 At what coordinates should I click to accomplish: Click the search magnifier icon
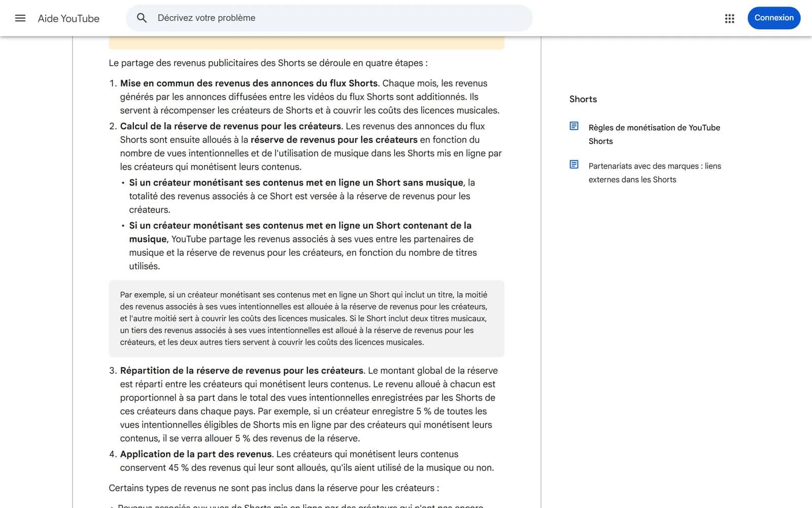tap(142, 18)
